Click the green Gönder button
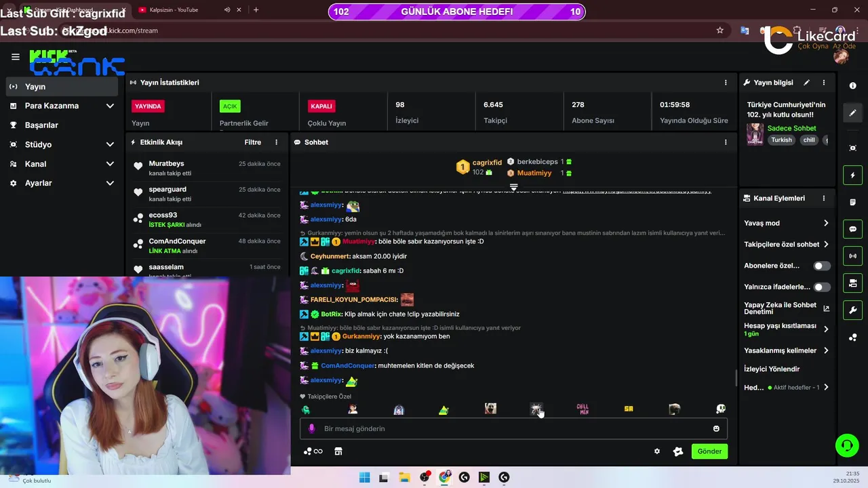The image size is (868, 488). (x=709, y=451)
